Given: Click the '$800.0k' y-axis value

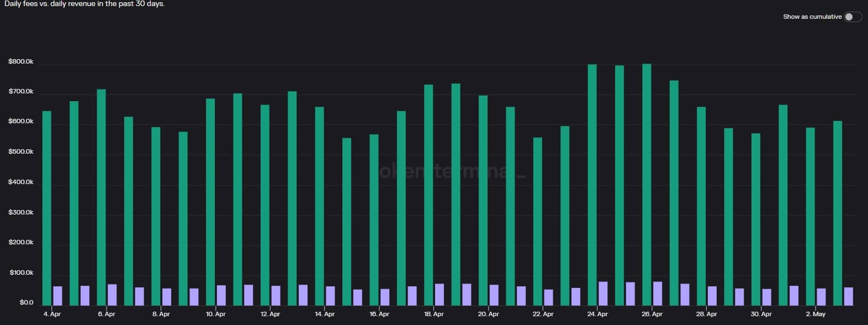Looking at the screenshot, I should point(21,61).
